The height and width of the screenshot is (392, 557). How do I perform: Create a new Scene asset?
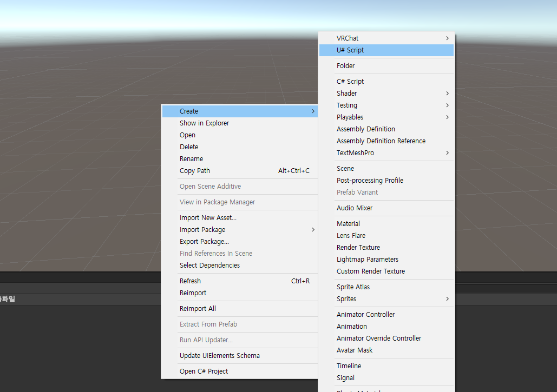(x=386, y=169)
